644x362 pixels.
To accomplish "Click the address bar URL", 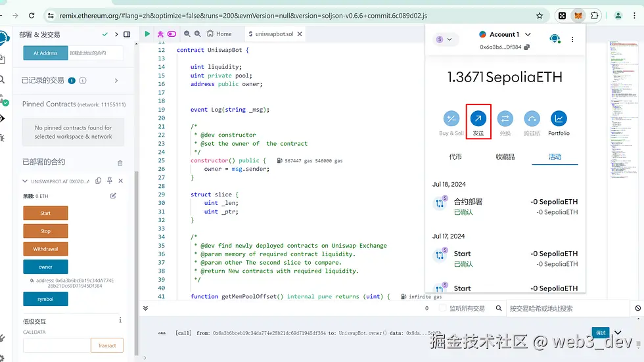I will [243, 16].
